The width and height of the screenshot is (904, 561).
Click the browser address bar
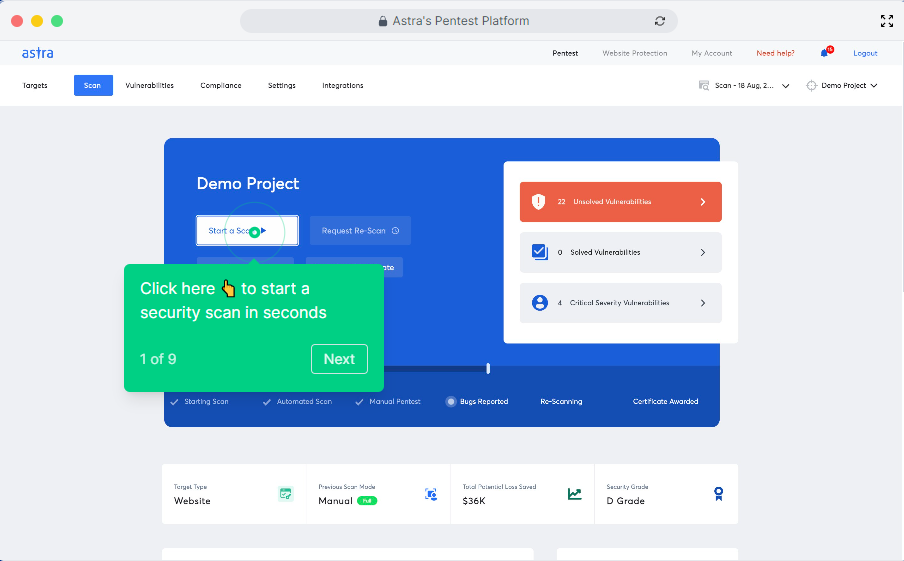coord(458,21)
